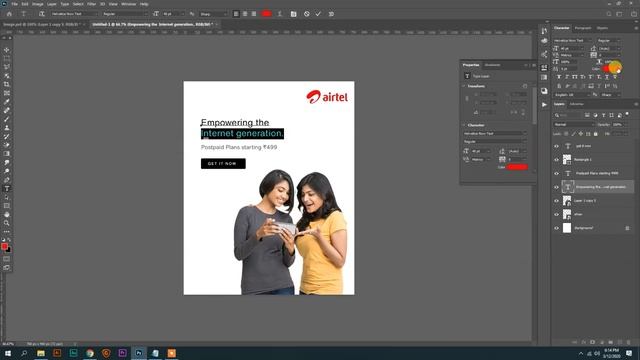
Task: Select the Brush tool
Action: tap(7, 119)
